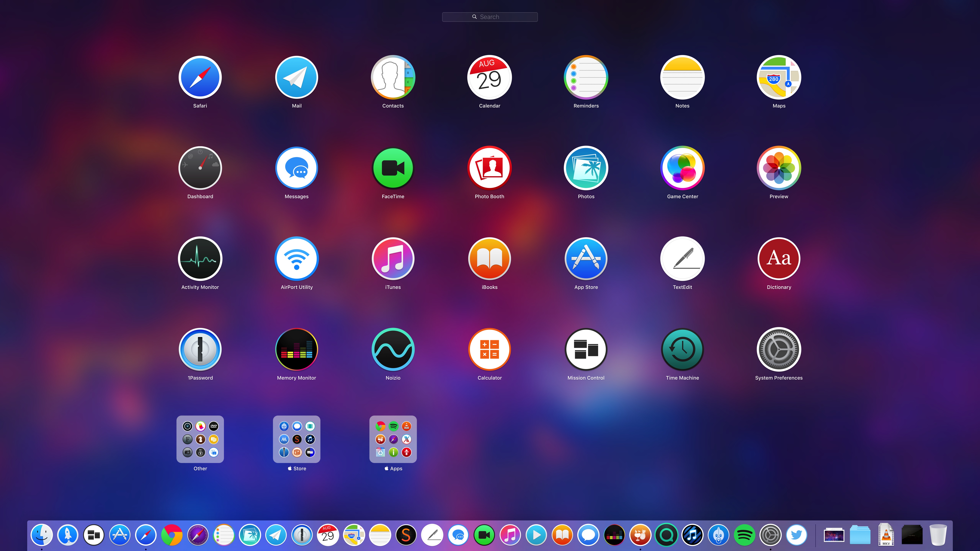980x551 pixels.
Task: Open Maps from the Launchpad grid
Action: pos(779,77)
